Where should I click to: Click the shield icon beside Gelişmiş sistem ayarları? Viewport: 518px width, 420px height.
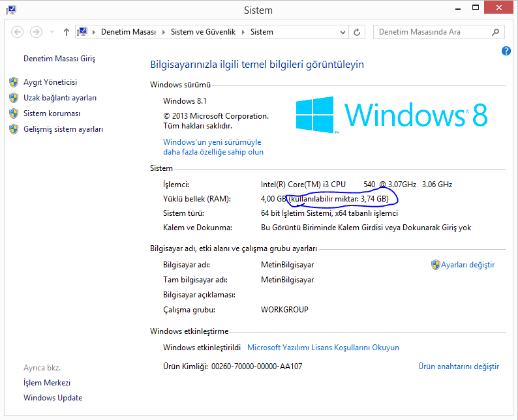[14, 129]
